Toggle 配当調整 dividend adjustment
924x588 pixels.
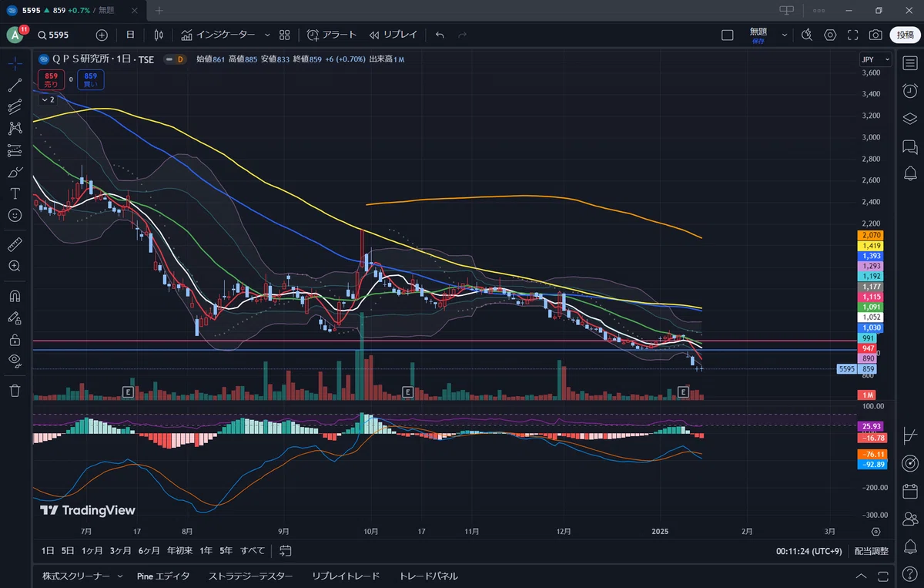pos(871,551)
